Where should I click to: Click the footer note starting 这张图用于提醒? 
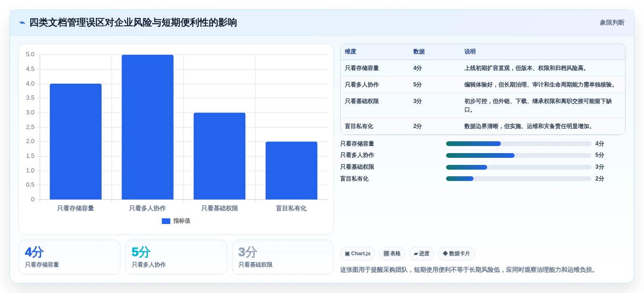[x=469, y=270]
